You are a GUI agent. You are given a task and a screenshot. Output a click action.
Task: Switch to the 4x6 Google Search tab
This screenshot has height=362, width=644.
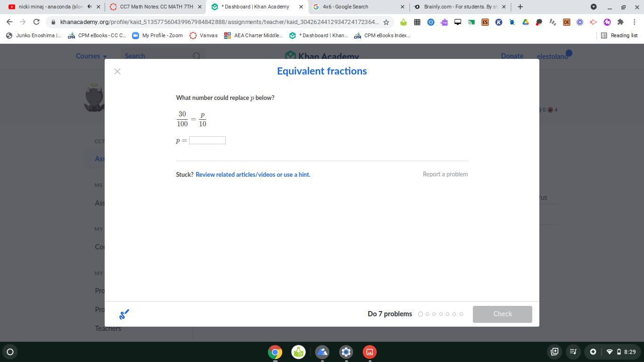[x=359, y=7]
